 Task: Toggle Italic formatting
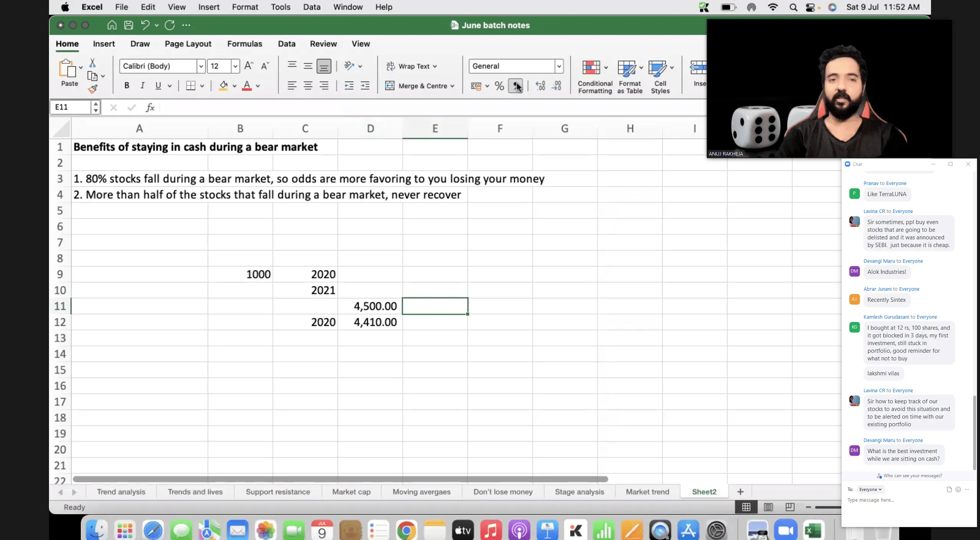[142, 86]
